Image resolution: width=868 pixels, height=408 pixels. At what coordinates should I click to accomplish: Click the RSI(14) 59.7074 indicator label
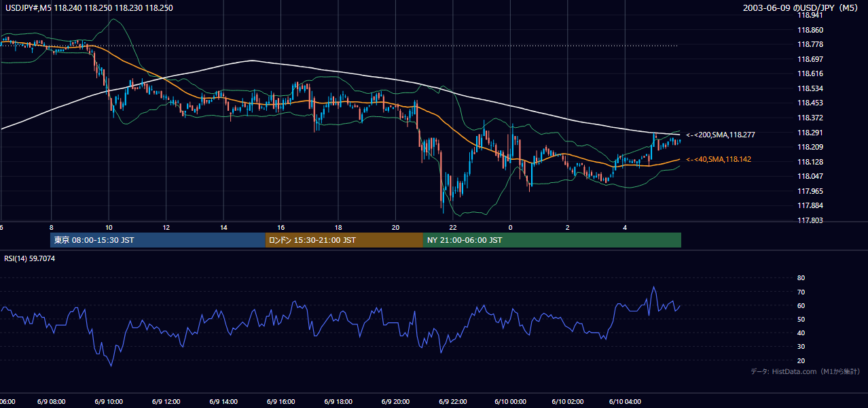point(30,258)
